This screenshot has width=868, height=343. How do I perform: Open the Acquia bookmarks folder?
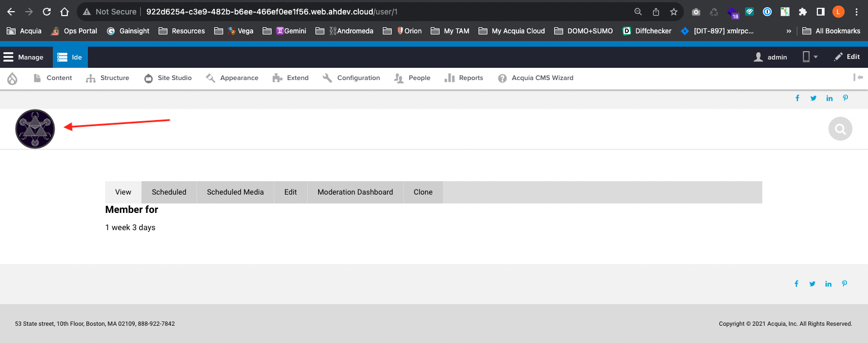[24, 31]
